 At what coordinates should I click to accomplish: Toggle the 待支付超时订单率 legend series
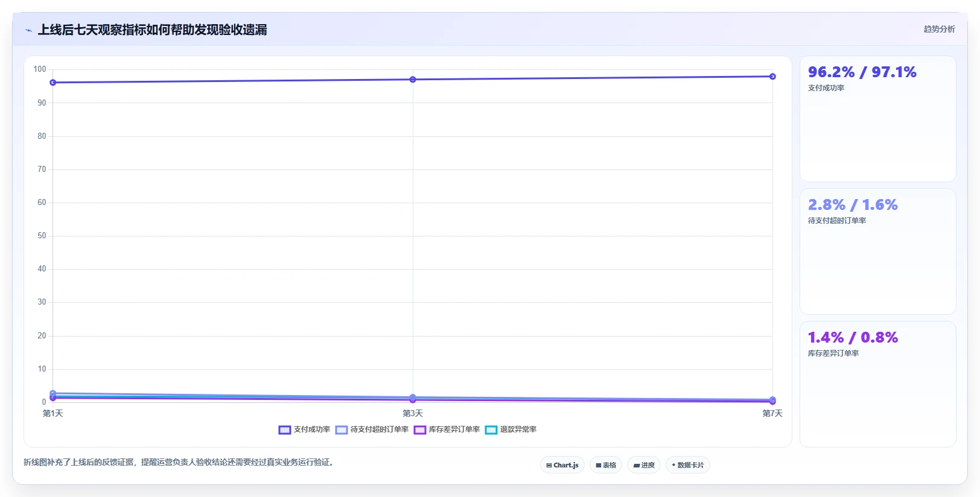tap(372, 429)
